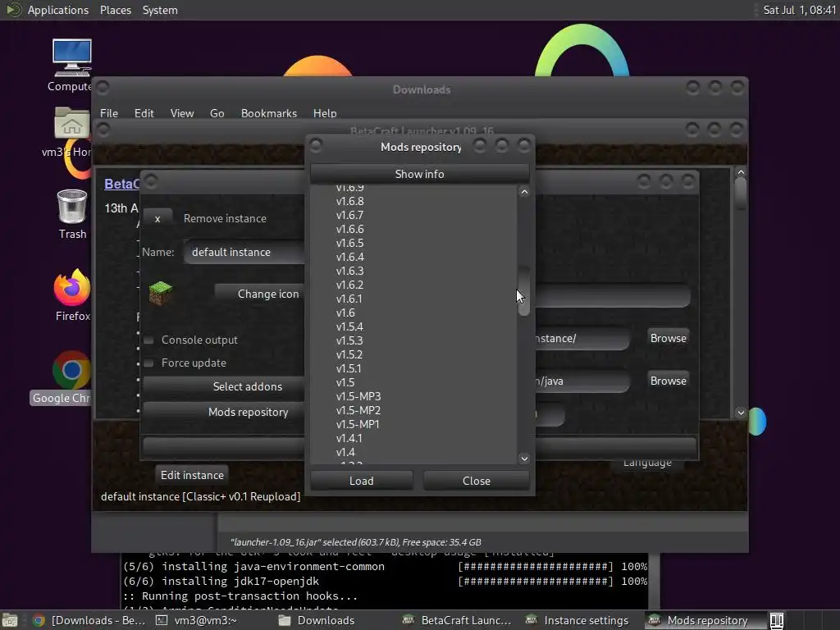Select v1.6 in the mod list
The image size is (840, 630).
tap(345, 313)
